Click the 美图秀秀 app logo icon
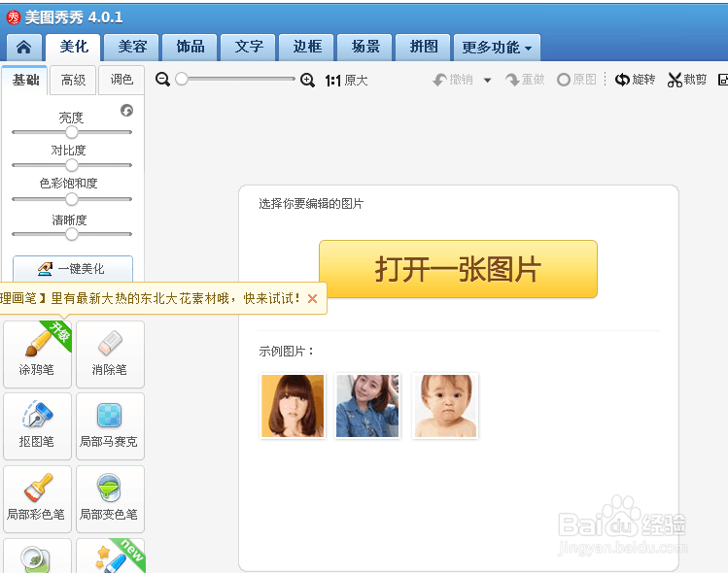This screenshot has width=728, height=573. pyautogui.click(x=14, y=17)
